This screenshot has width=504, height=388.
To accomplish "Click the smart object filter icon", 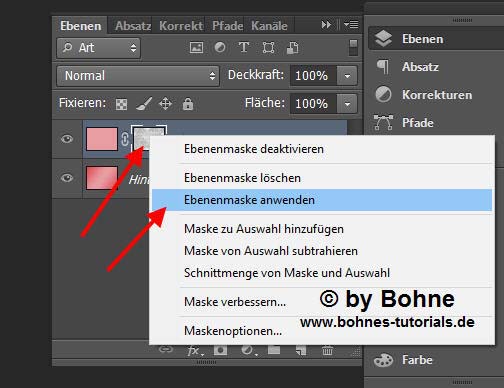I will (292, 48).
